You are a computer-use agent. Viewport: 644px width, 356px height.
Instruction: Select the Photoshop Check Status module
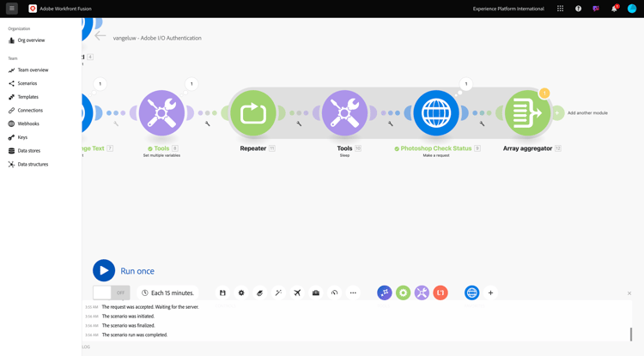[x=436, y=112]
